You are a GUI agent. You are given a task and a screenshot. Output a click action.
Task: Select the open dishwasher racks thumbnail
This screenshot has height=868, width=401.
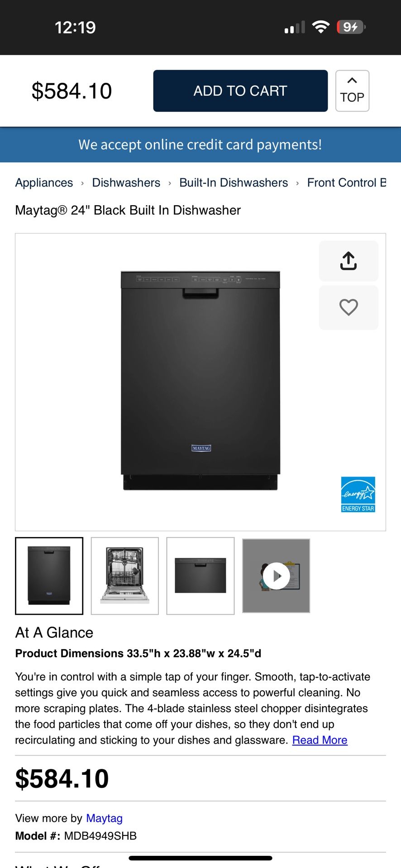point(125,576)
